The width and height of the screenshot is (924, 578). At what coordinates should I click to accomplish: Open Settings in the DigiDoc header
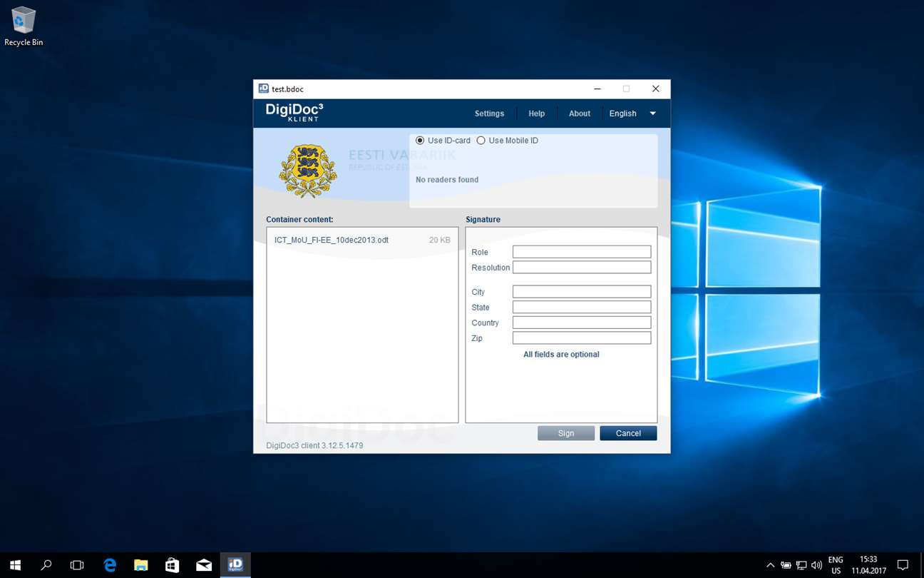pos(489,113)
